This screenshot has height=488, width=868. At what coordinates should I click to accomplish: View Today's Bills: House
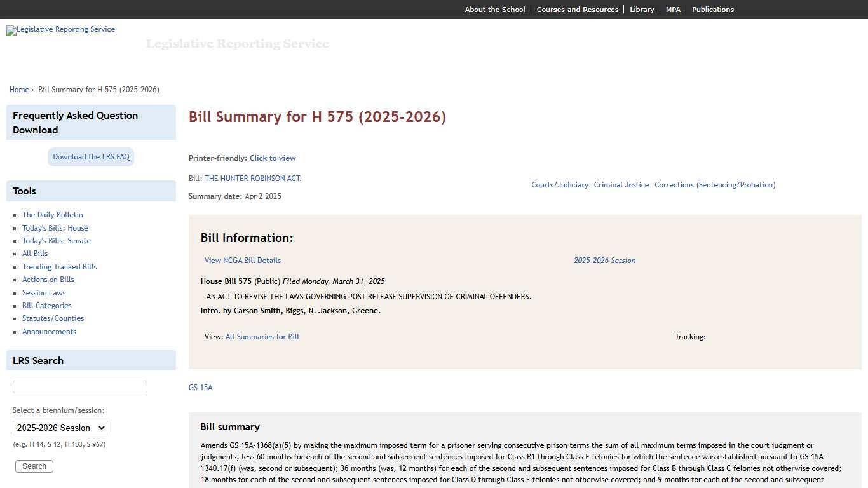[x=55, y=227]
